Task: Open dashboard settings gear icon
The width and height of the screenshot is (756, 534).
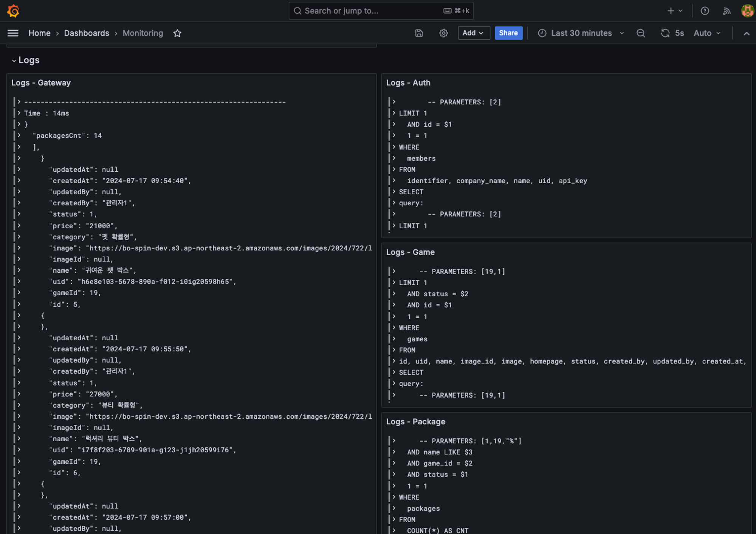Action: pos(443,33)
